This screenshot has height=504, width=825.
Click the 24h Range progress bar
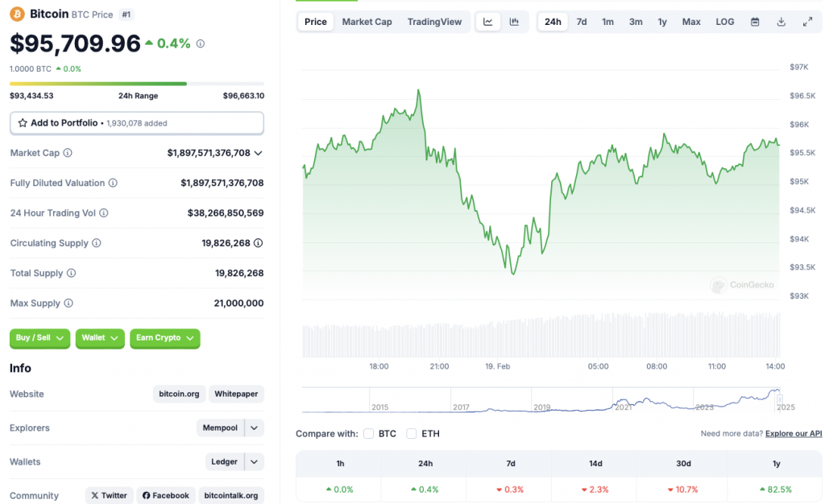(137, 84)
